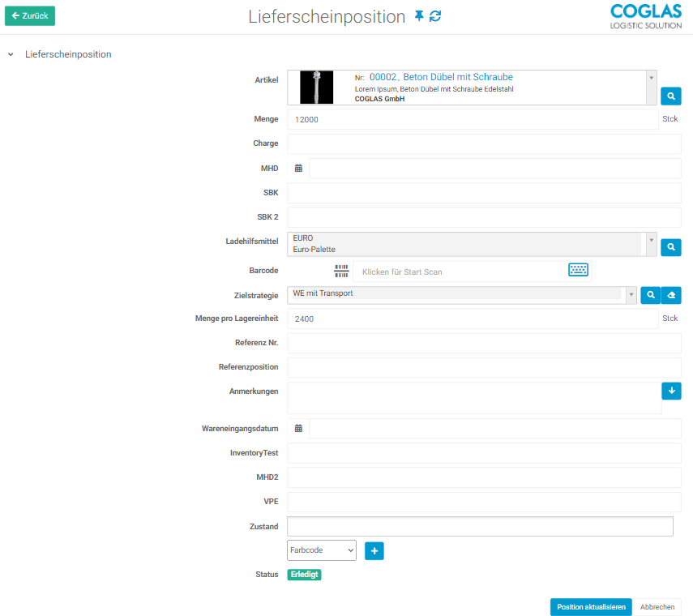This screenshot has width=693, height=616.
Task: Open the MHD calendar picker
Action: pyautogui.click(x=298, y=169)
